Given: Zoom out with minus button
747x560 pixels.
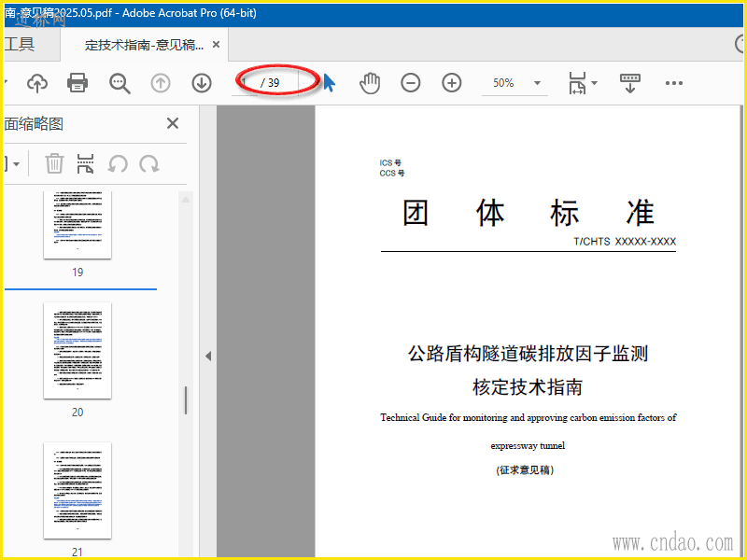Looking at the screenshot, I should (411, 83).
